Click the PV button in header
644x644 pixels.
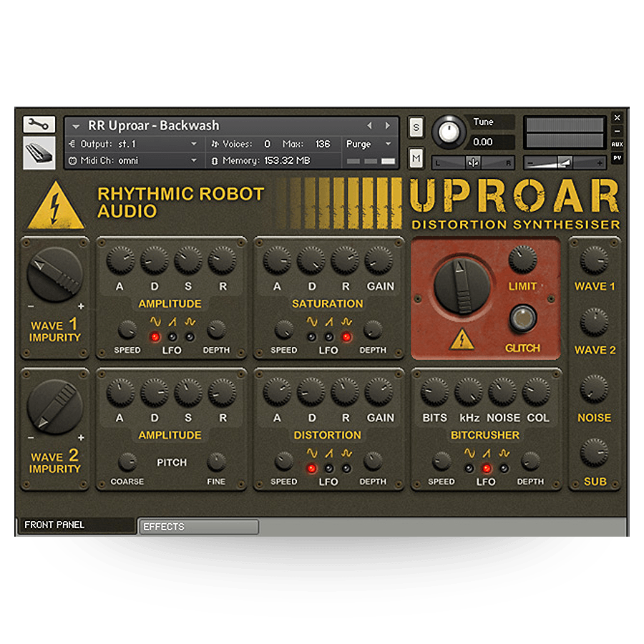[x=617, y=157]
